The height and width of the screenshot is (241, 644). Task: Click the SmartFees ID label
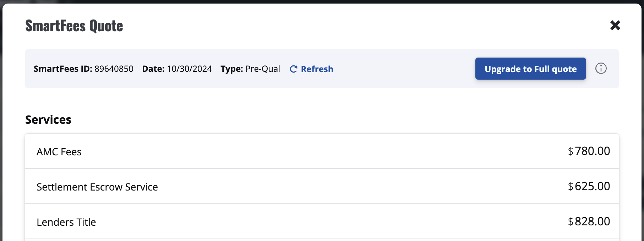(63, 69)
